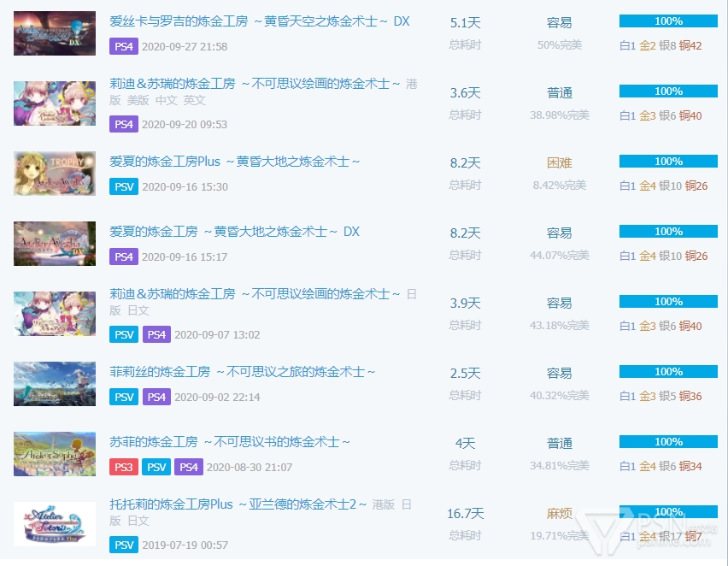Click the PSV badge under 苏菲的炼金工房

(x=156, y=468)
